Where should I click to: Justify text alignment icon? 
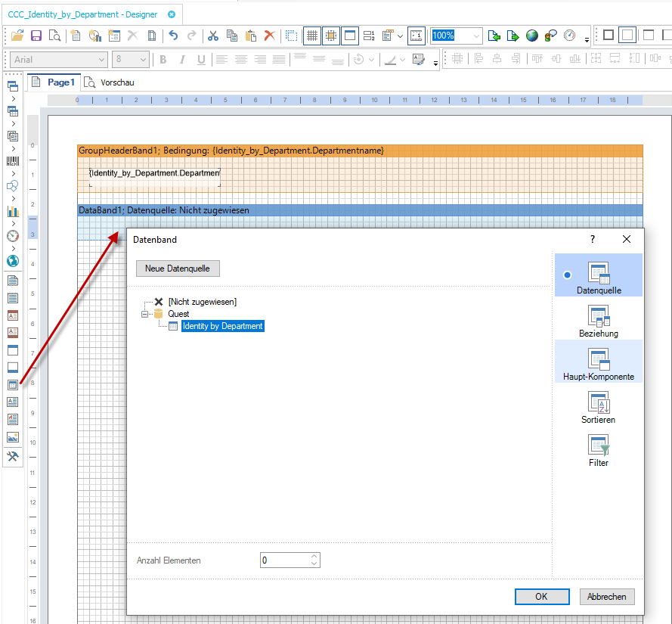(279, 60)
